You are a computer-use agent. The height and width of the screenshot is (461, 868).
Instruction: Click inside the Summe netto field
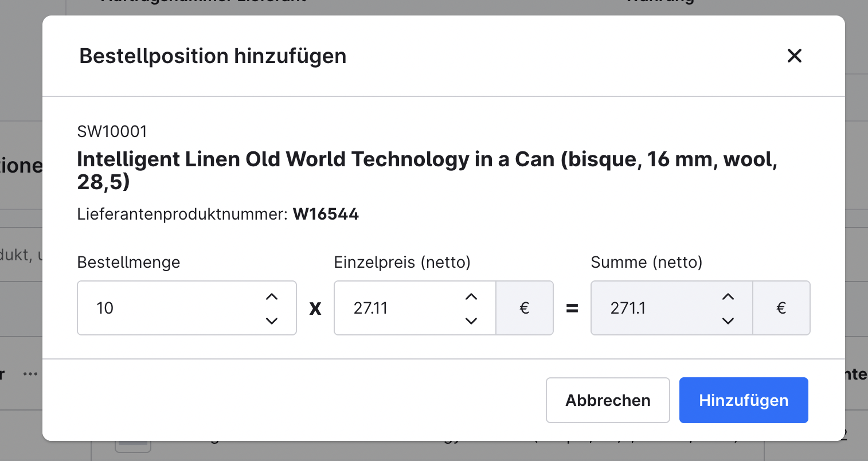pyautogui.click(x=659, y=308)
